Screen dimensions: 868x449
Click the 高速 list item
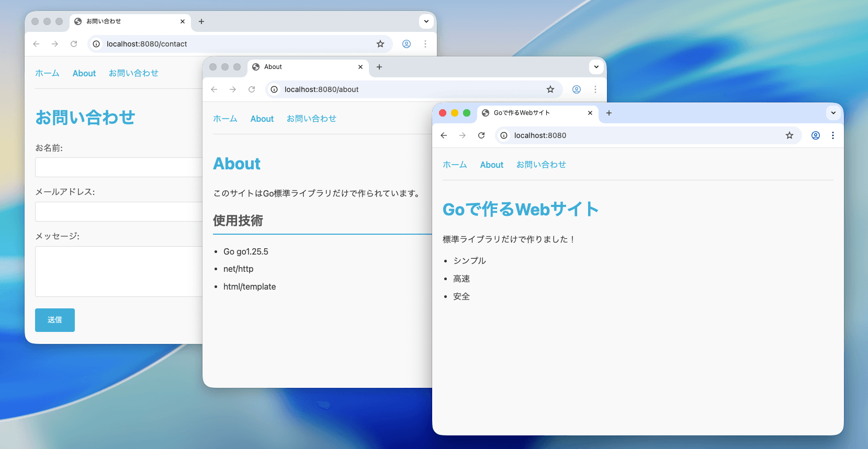pos(461,279)
